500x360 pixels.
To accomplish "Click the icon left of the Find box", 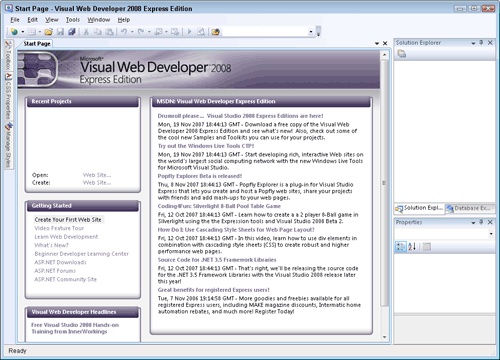I will [216, 32].
